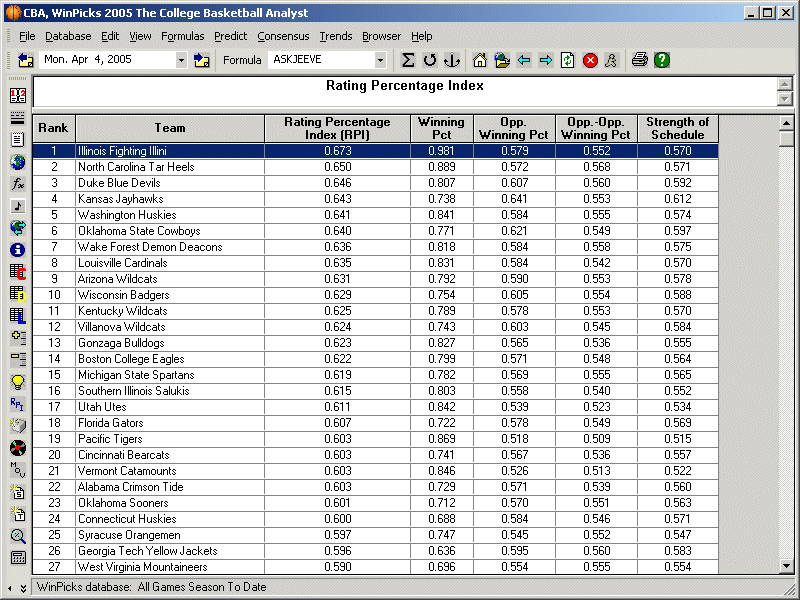Click sidebar left arrow at bottom
Viewport: 800px width, 600px height.
pyautogui.click(x=10, y=588)
